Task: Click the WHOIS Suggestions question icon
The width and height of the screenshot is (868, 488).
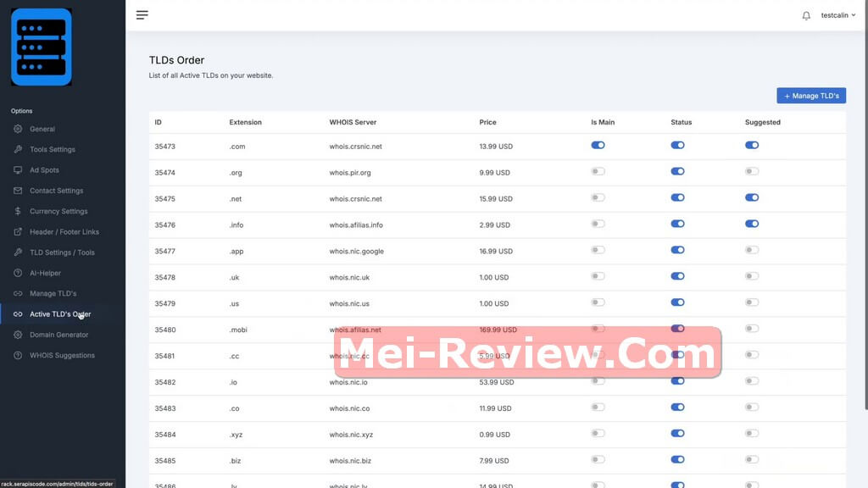Action: coord(18,355)
